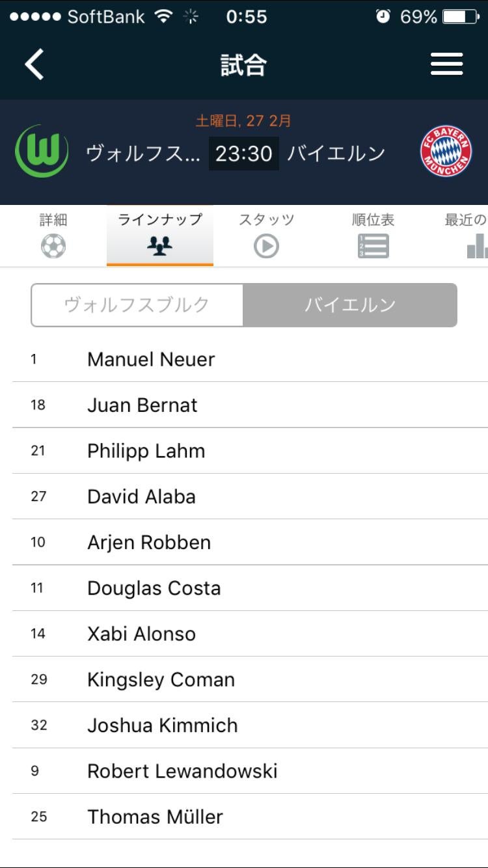Tap the back arrow icon
The image size is (488, 868).
34,64
